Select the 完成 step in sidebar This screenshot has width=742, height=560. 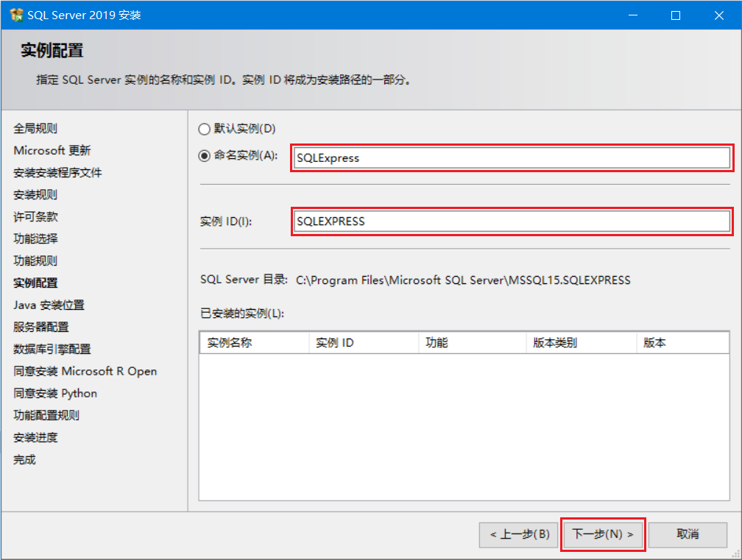coord(24,460)
